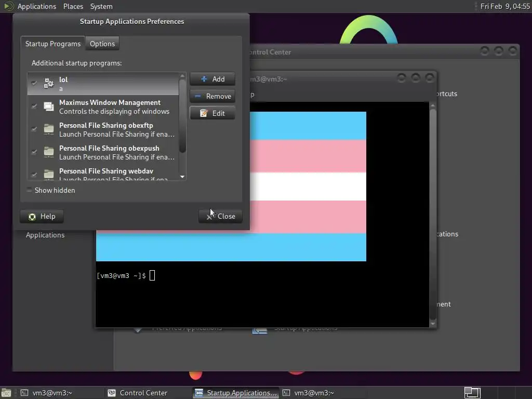This screenshot has width=532, height=399.
Task: Click the Personal File Sharing webdav folder icon
Action: pos(48,175)
